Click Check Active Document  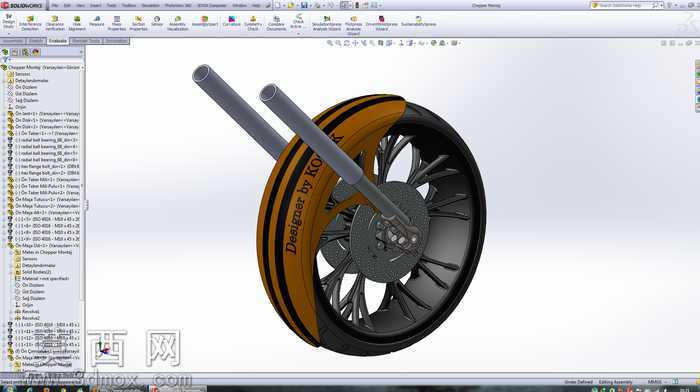pyautogui.click(x=298, y=21)
